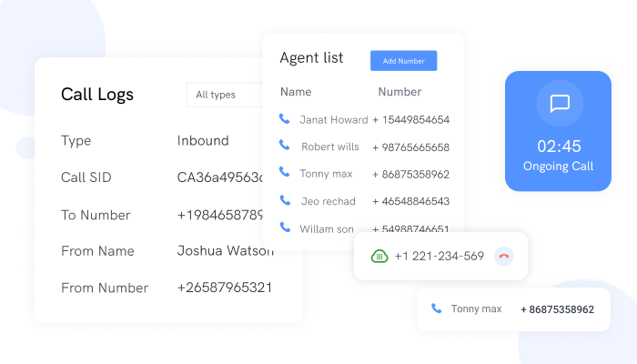Image resolution: width=637 pixels, height=364 pixels.
Task: Click the From Name field label
Action: click(x=97, y=251)
